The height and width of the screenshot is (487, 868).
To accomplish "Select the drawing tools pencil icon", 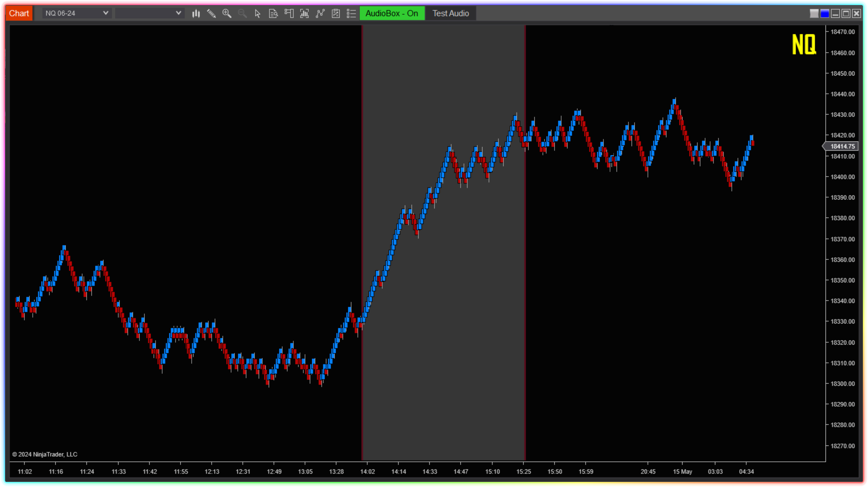I will pyautogui.click(x=211, y=13).
